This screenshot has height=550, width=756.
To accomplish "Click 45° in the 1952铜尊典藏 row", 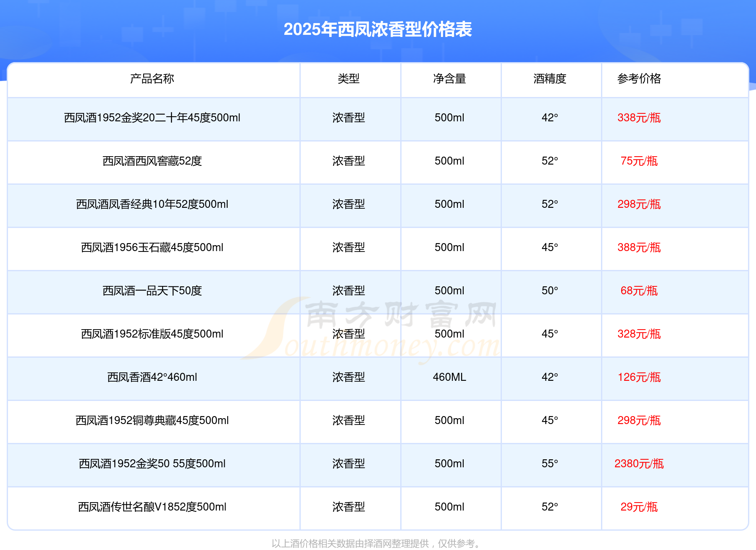I will [x=550, y=420].
